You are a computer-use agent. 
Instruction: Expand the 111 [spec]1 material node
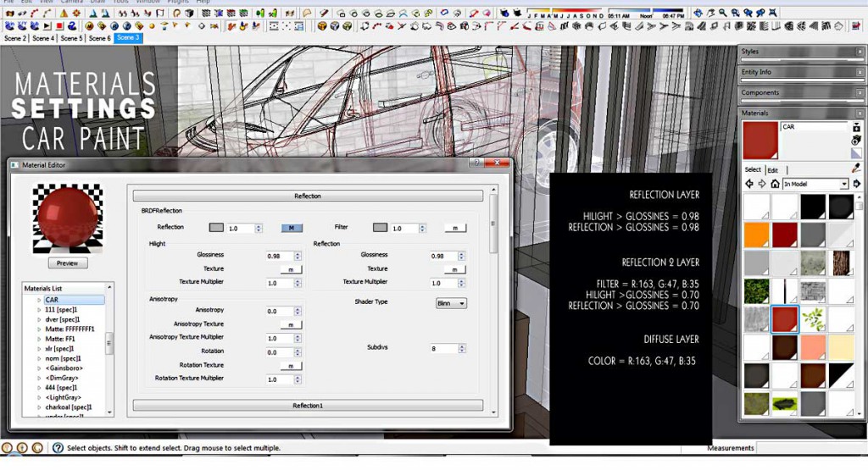click(x=39, y=310)
